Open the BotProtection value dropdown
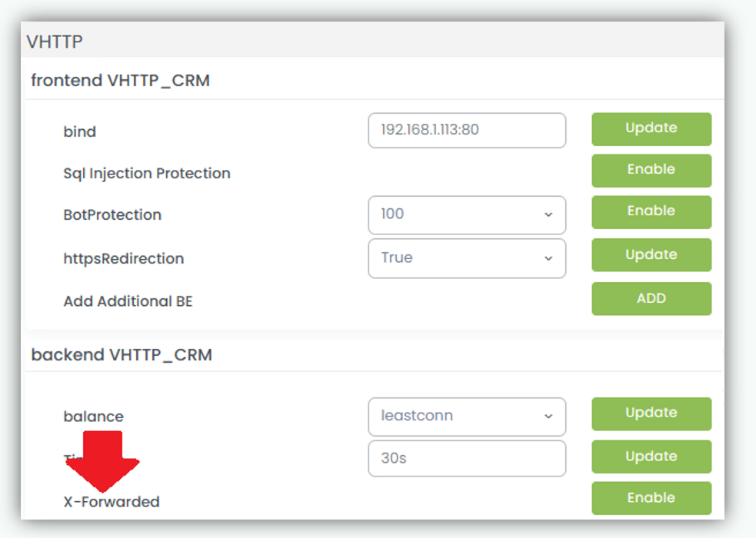This screenshot has height=538, width=756. [x=467, y=214]
